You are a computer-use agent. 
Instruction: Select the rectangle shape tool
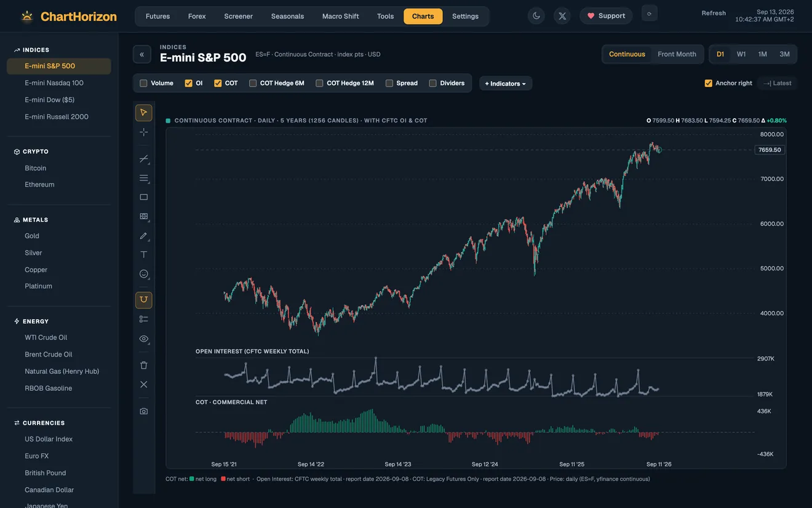tap(143, 197)
